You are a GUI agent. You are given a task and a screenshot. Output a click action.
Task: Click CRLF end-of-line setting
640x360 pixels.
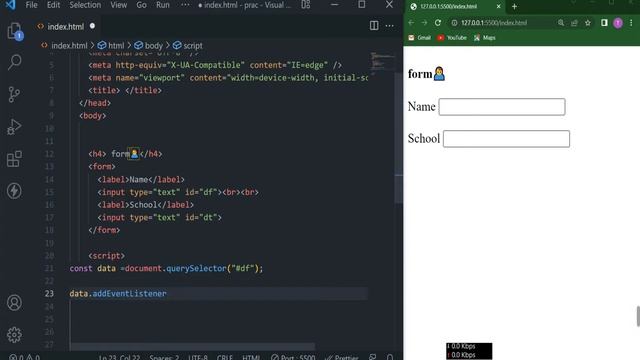pyautogui.click(x=224, y=357)
